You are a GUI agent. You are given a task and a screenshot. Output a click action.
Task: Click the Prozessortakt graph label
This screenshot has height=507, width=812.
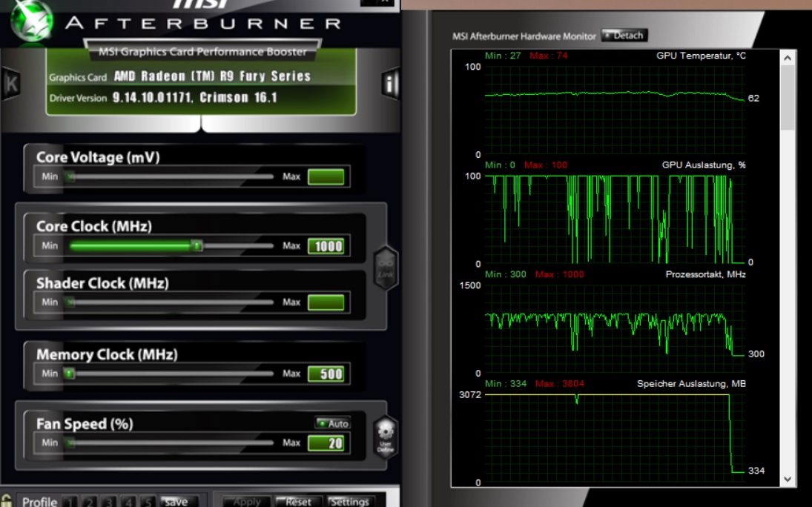[705, 274]
